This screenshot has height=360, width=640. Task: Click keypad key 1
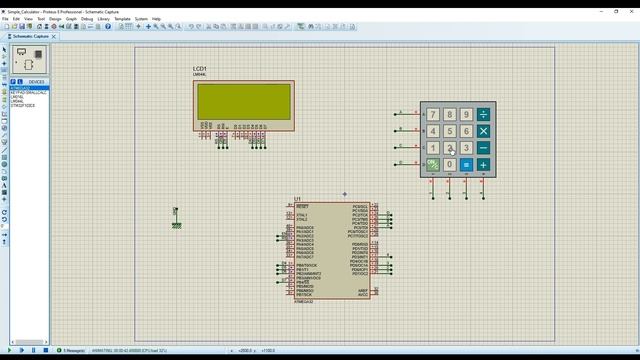[433, 148]
